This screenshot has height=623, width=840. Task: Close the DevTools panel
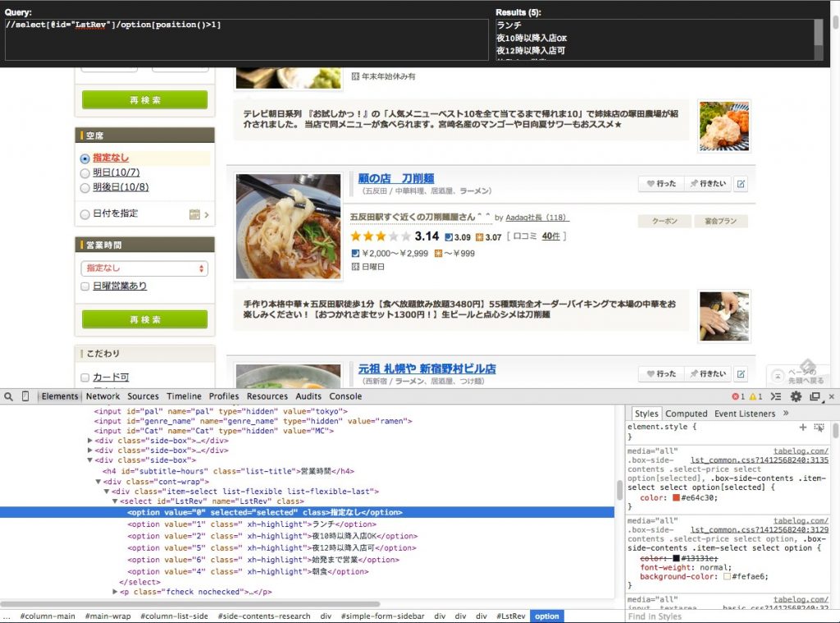832,396
